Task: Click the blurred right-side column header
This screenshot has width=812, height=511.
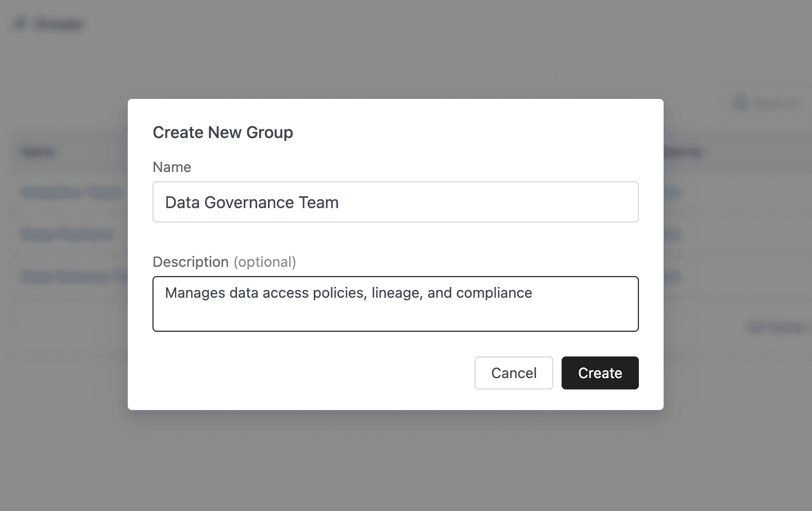Action: pos(683,152)
